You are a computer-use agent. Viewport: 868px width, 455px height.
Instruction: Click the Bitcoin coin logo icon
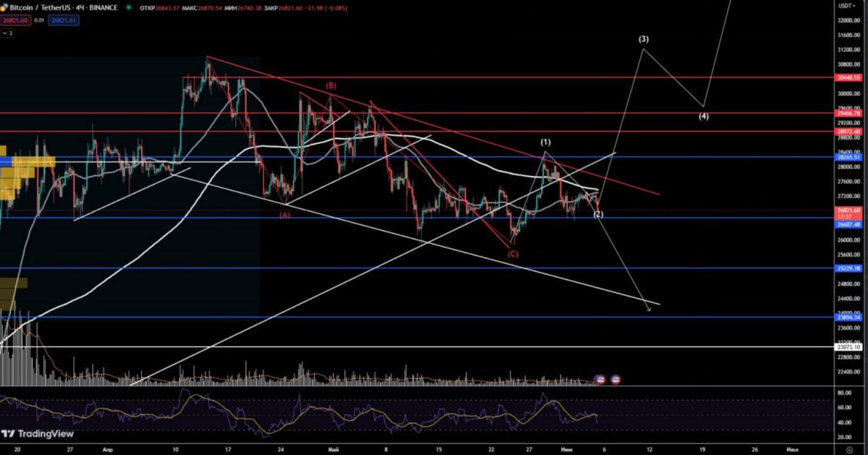click(x=4, y=7)
